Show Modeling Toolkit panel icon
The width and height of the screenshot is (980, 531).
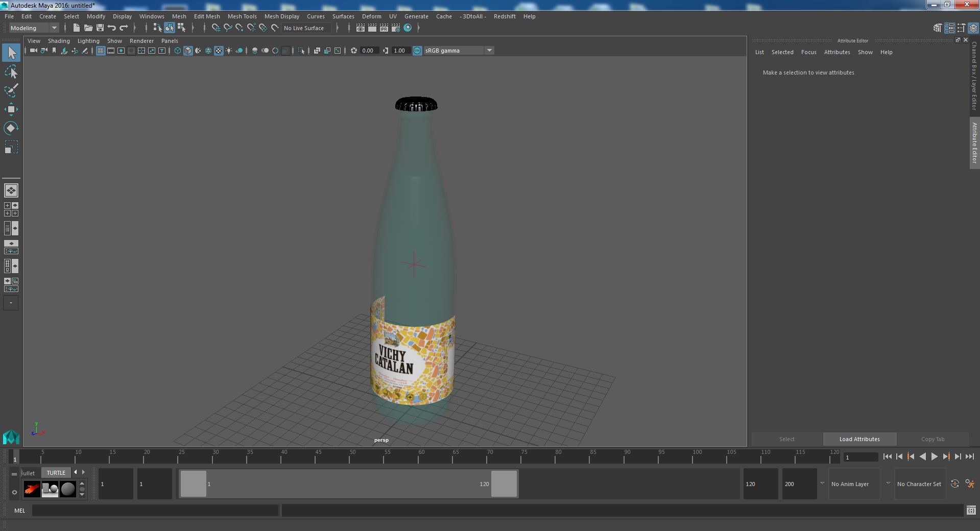pos(938,28)
